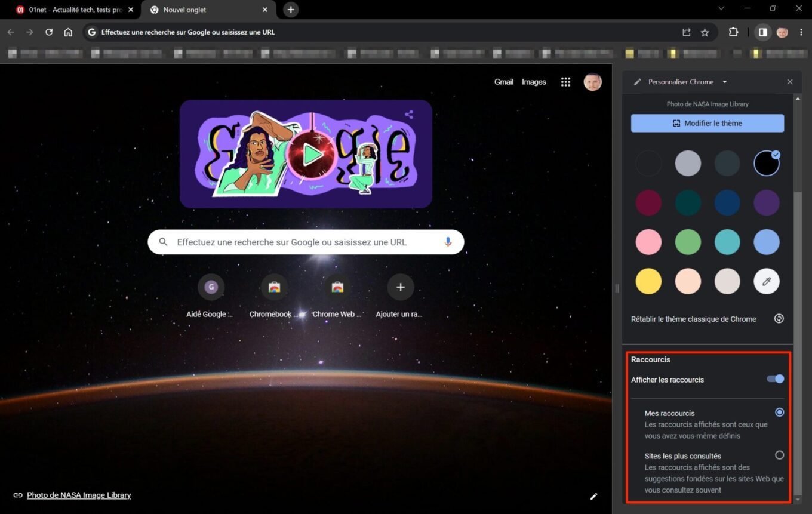Select the light blue theme color

click(x=767, y=242)
